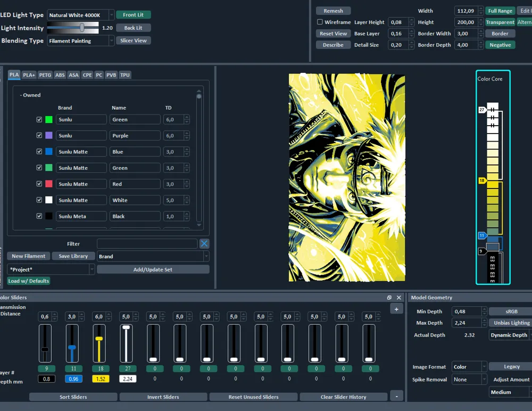Switch to the PLA+ tab
Image resolution: width=532 pixels, height=411 pixels.
tap(29, 75)
